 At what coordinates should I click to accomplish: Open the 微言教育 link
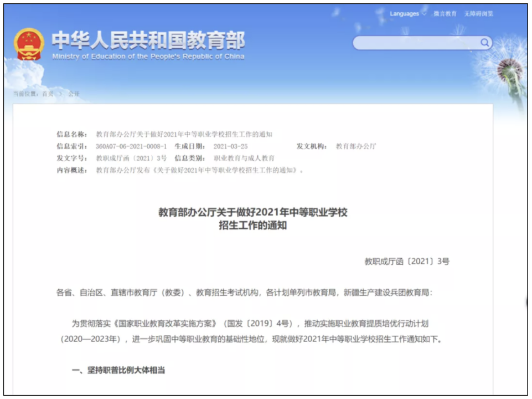coord(445,14)
